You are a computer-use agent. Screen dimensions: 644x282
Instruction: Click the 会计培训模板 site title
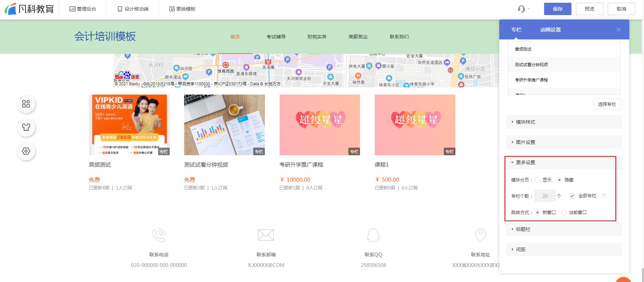(x=105, y=36)
